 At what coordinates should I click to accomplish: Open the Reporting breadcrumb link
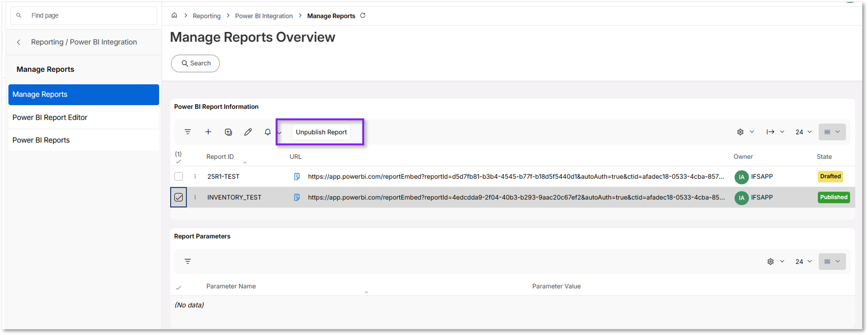pos(207,15)
